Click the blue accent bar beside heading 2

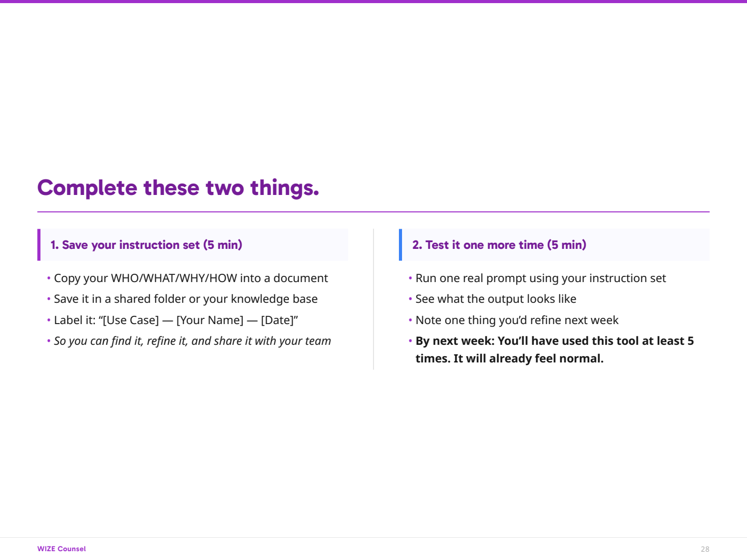point(400,245)
